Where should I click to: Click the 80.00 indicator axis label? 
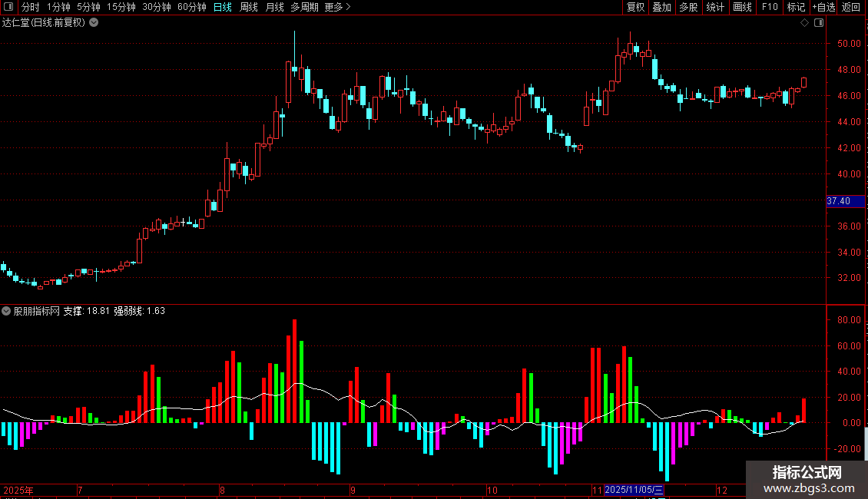[x=849, y=320]
